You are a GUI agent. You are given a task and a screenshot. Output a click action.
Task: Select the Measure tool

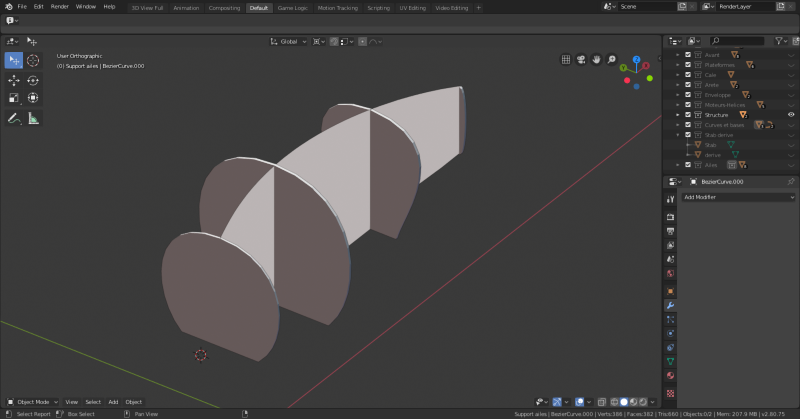pyautogui.click(x=33, y=118)
